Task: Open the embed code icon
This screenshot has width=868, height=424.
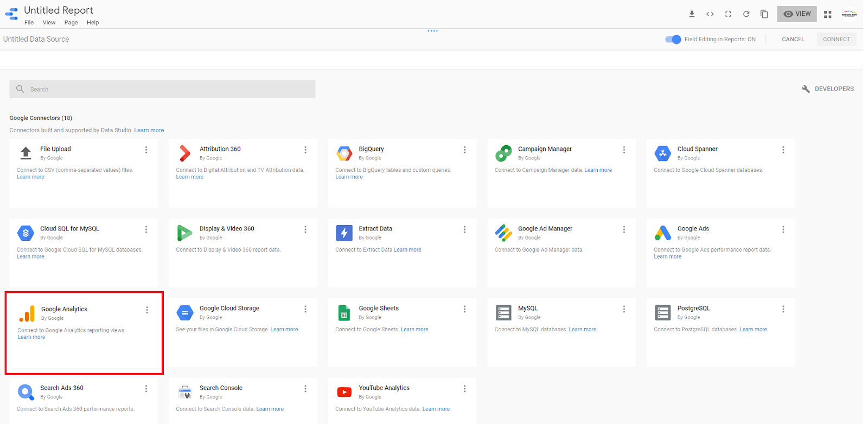Action: 710,14
